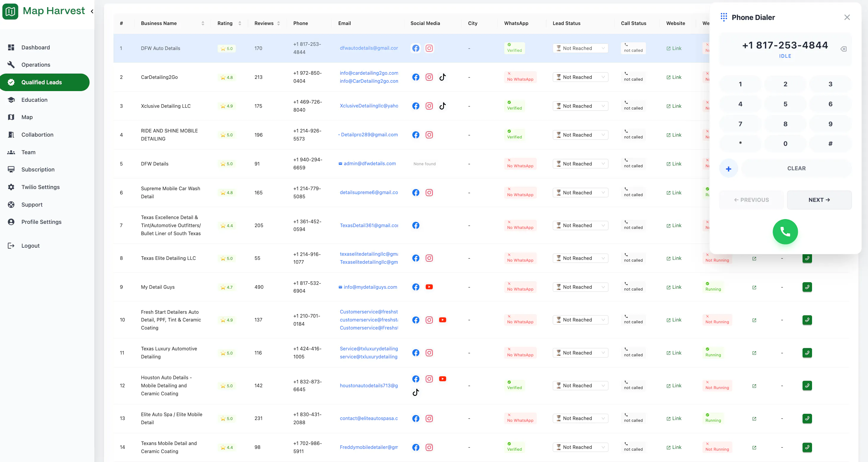Call Texas Luxury Automotive Detailing via green phone icon
This screenshot has height=462, width=868.
pyautogui.click(x=807, y=353)
